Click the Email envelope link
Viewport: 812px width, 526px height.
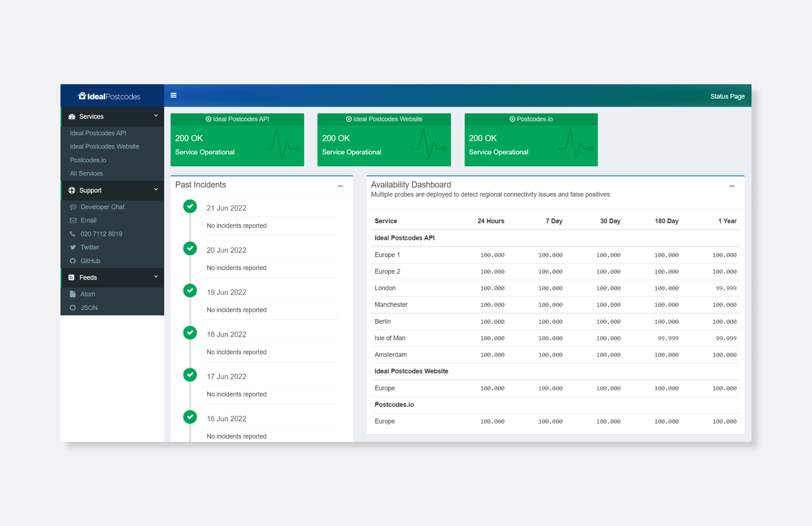(88, 220)
